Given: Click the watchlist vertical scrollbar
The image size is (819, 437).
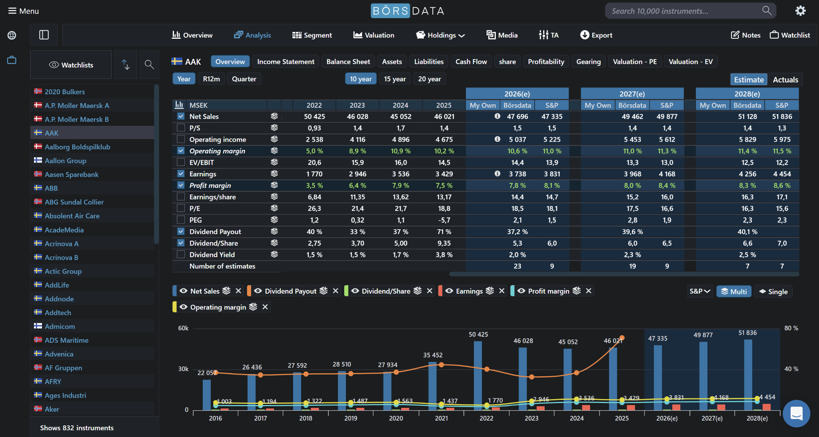Looking at the screenshot, I should click(156, 164).
